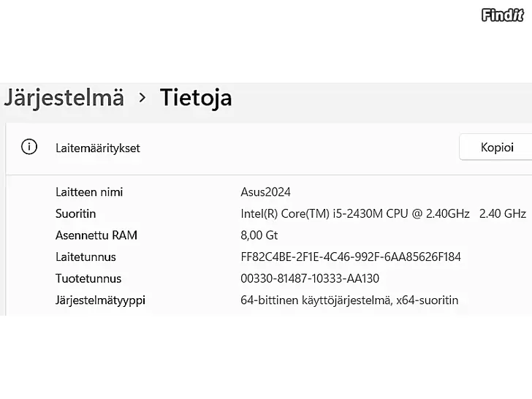Click the trailing 2.40 GHz speed value
This screenshot has height=399, width=532.
pos(503,214)
